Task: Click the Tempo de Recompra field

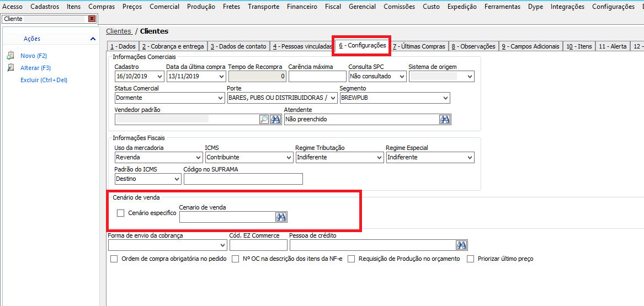Action: pyautogui.click(x=257, y=76)
